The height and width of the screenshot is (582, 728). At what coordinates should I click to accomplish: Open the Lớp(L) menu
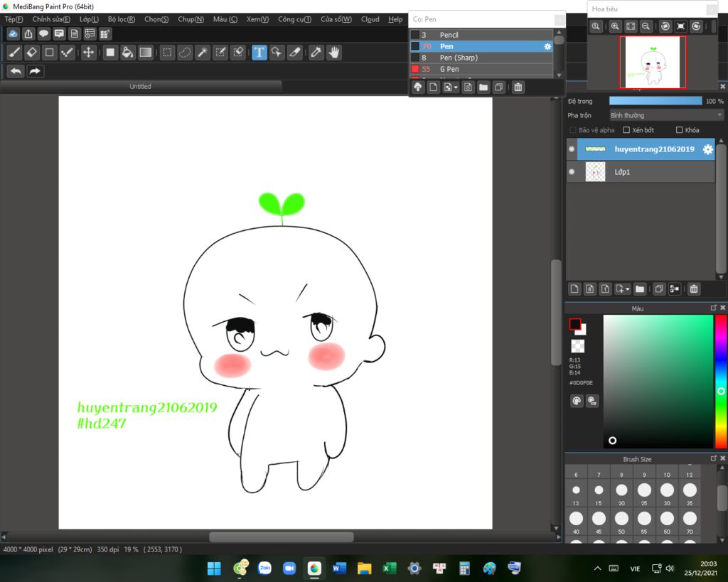click(x=89, y=19)
